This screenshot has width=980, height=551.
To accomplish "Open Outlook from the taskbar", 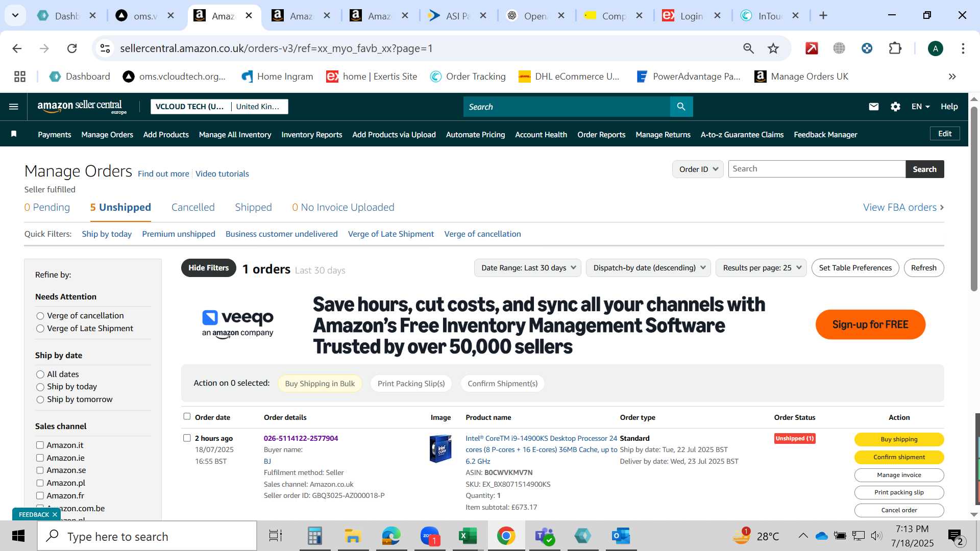I will (621, 536).
